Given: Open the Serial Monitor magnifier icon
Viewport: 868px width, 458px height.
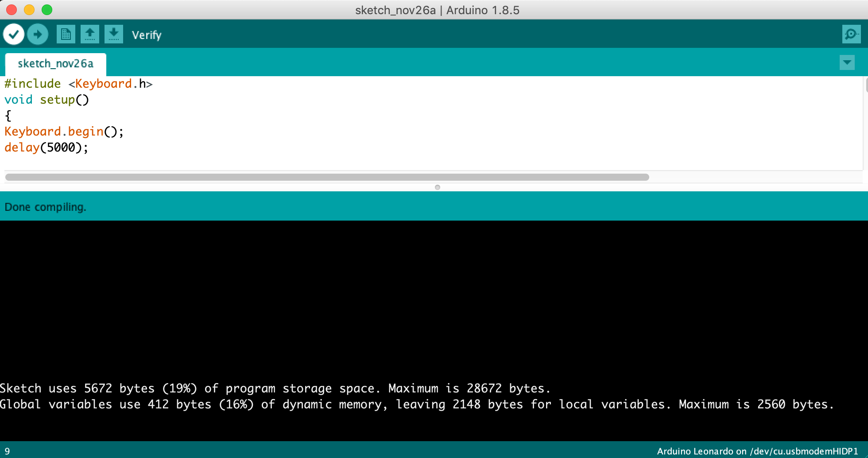Looking at the screenshot, I should pyautogui.click(x=851, y=34).
